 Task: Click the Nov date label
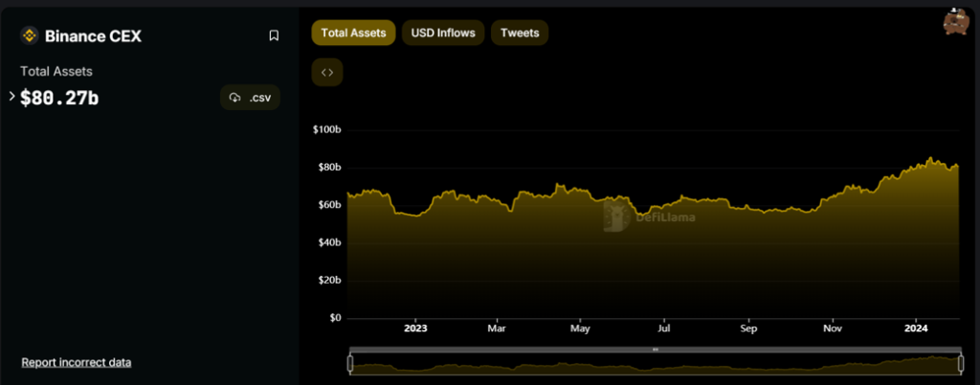pyautogui.click(x=833, y=328)
